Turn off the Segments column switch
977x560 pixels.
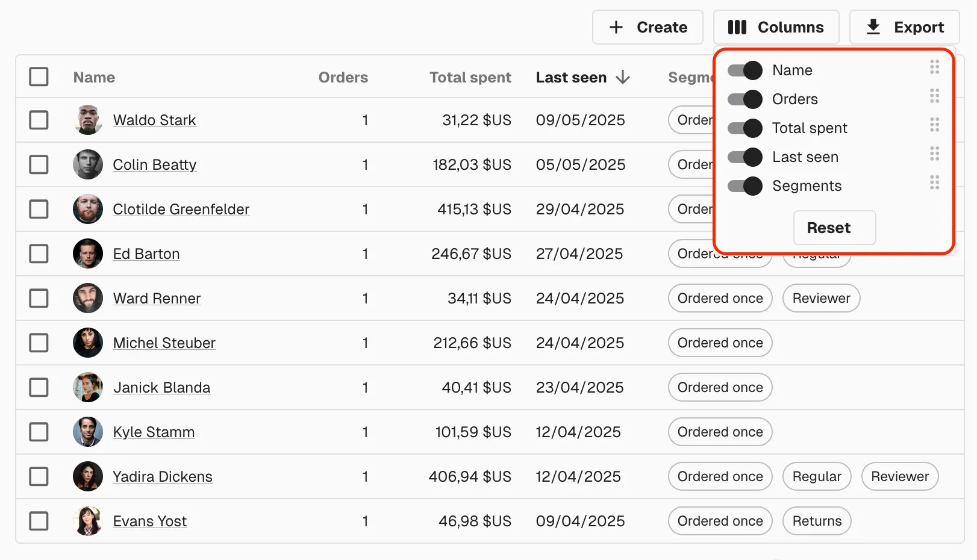(744, 186)
